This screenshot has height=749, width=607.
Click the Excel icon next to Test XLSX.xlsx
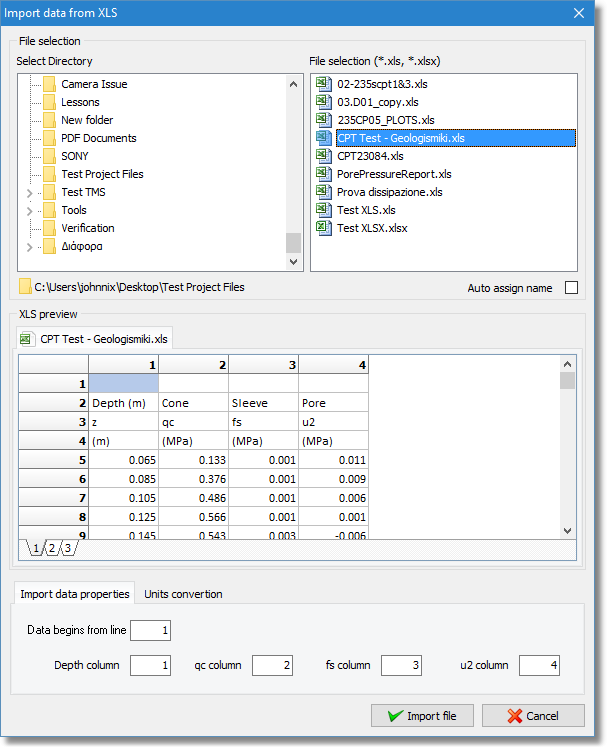(323, 228)
